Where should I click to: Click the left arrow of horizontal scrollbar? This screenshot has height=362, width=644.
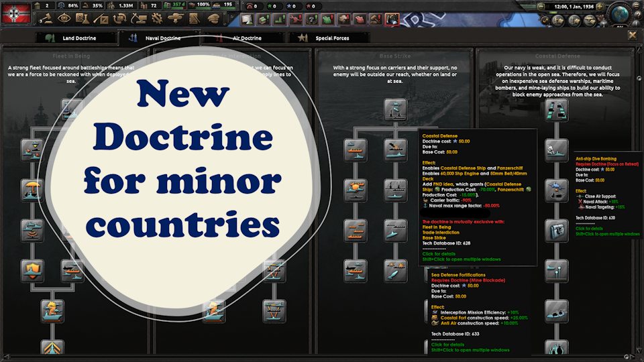[5, 357]
